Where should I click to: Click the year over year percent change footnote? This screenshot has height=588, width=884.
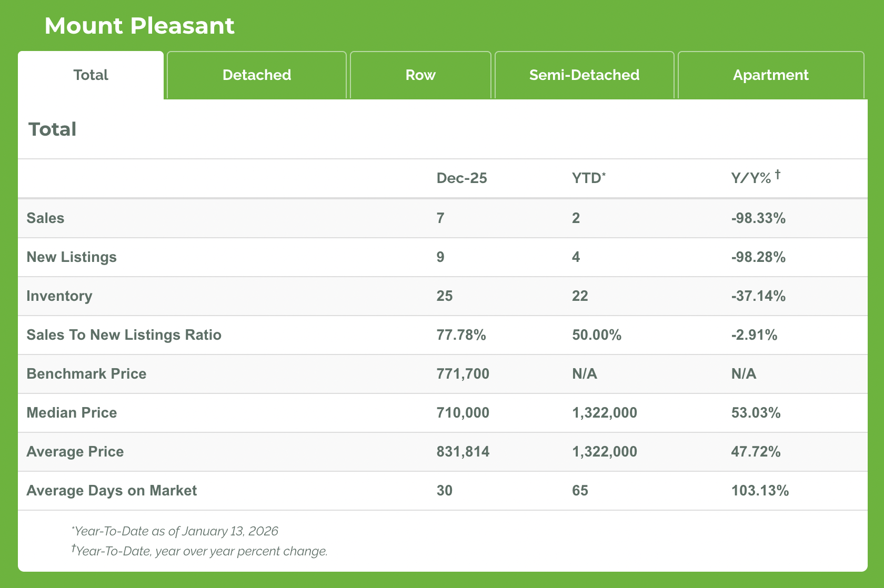(x=200, y=551)
